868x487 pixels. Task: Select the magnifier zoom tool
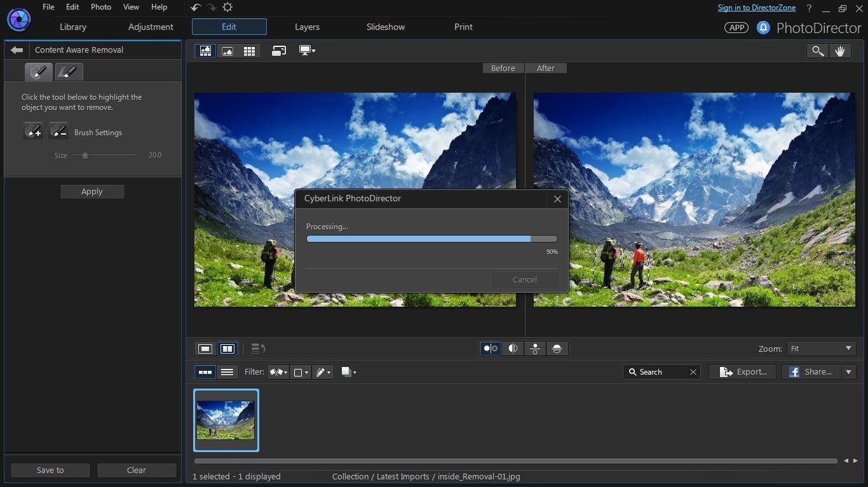click(818, 51)
